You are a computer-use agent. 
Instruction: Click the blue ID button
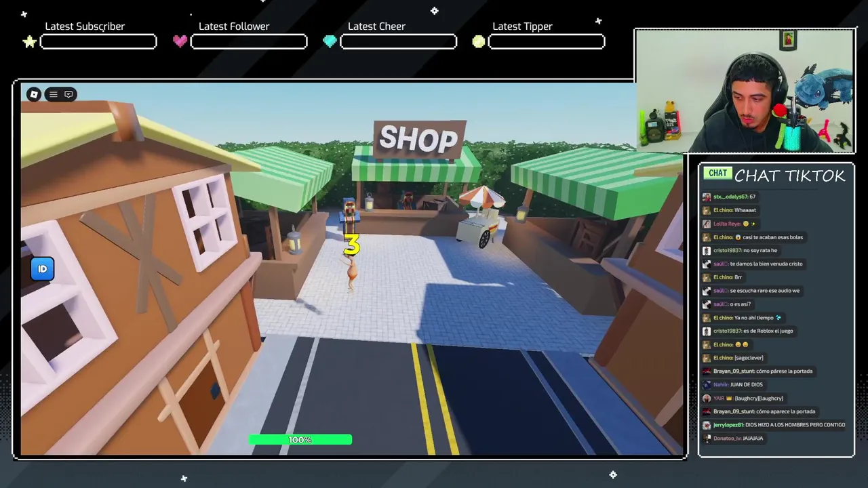[42, 269]
